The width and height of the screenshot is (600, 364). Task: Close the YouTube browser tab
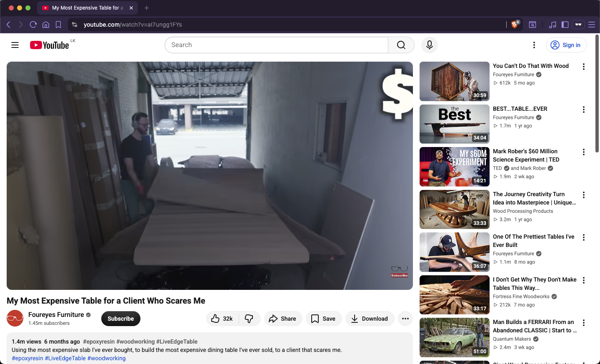pyautogui.click(x=131, y=8)
